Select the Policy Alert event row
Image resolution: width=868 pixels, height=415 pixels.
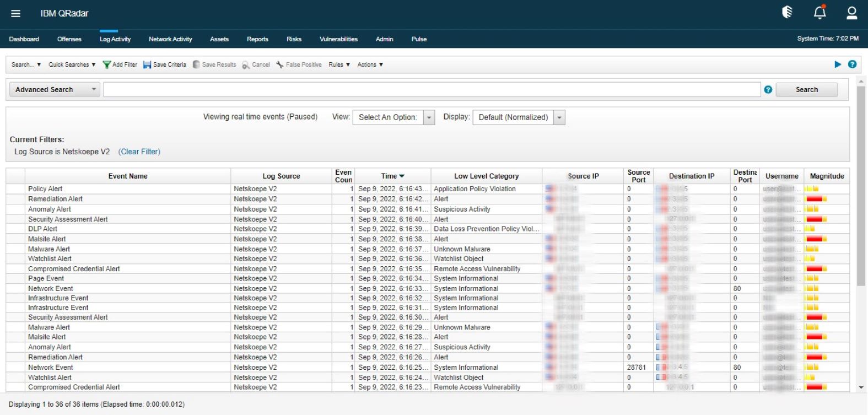428,189
